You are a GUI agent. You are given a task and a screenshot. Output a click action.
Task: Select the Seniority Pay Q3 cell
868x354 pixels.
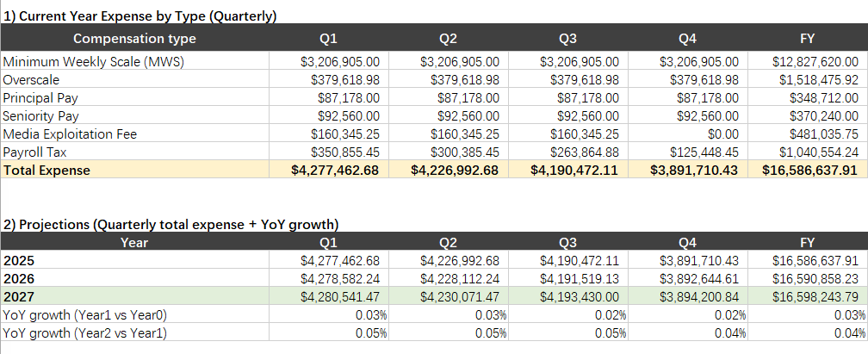click(568, 116)
